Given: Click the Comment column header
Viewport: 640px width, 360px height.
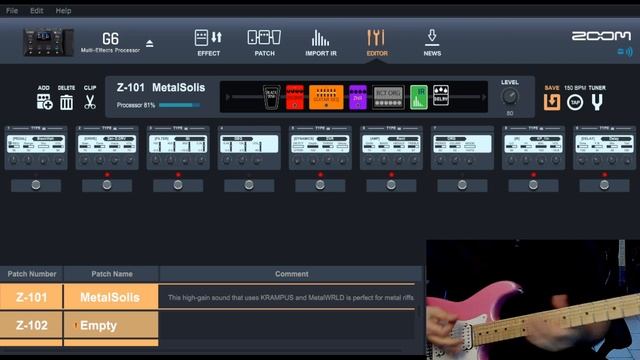Looking at the screenshot, I should tap(291, 274).
